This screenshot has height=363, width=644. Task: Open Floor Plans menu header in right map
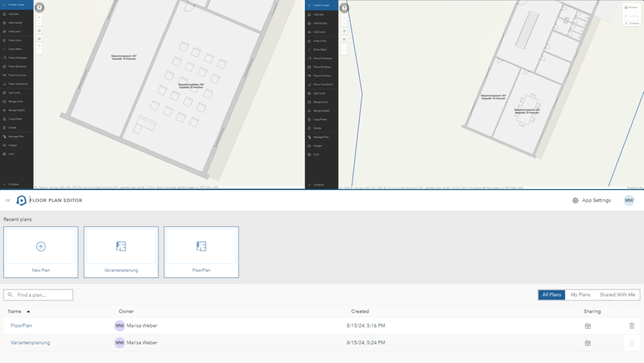pyautogui.click(x=321, y=6)
